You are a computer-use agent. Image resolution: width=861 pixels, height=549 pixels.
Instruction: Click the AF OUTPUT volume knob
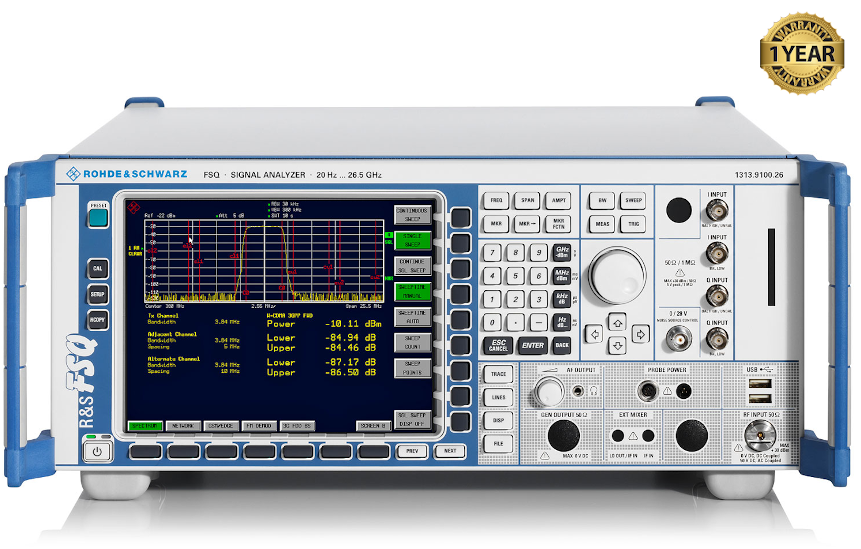(549, 392)
